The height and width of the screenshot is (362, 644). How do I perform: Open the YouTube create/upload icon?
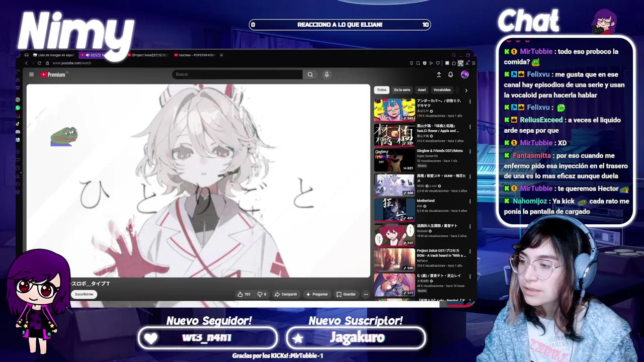coord(439,74)
